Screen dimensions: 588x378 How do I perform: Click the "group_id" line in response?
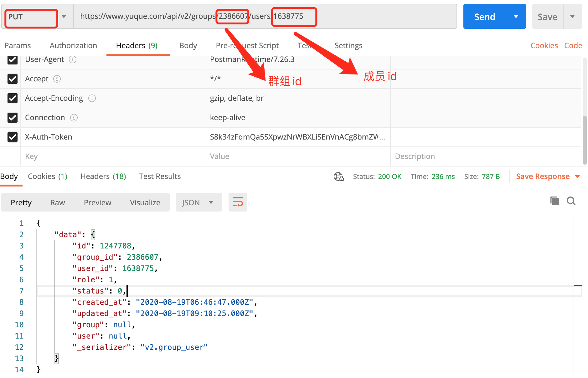[117, 257]
